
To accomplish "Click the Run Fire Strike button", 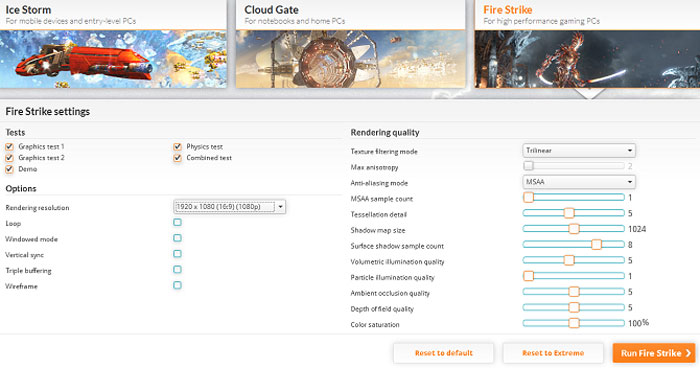I will click(654, 353).
